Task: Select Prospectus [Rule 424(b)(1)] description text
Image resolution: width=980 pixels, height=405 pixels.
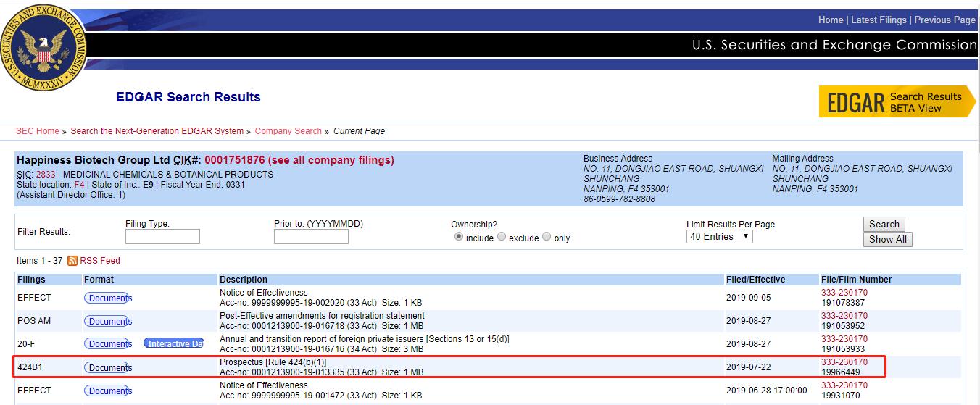Action: 273,362
